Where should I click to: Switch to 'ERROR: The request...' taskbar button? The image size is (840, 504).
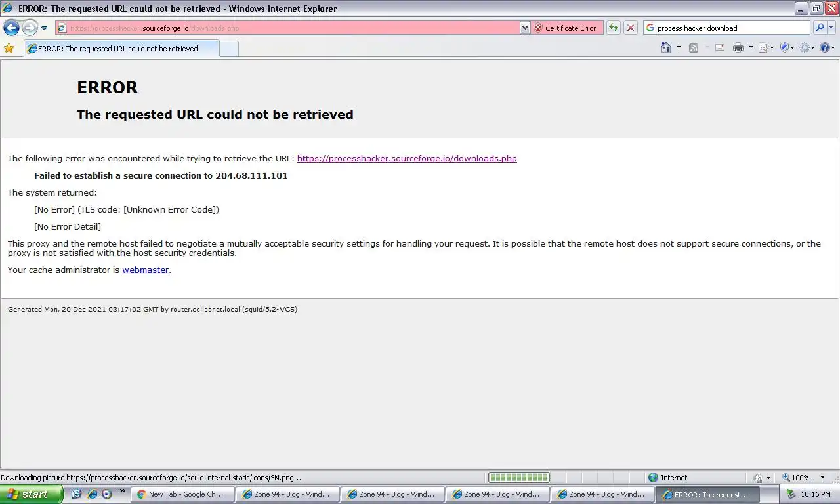(707, 494)
